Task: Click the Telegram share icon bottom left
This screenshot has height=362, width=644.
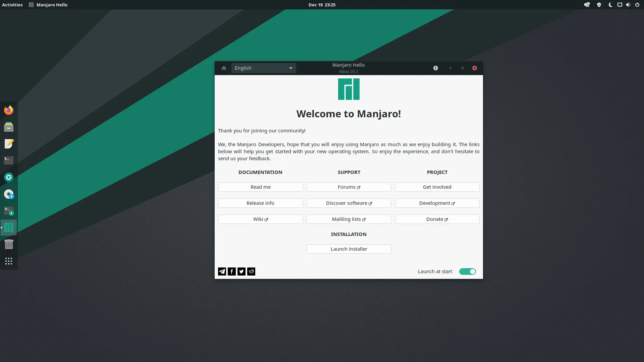Action: click(222, 271)
